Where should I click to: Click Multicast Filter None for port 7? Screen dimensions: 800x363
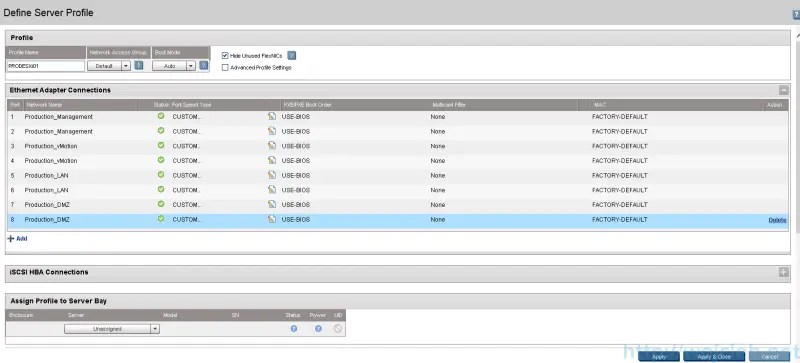click(x=438, y=205)
